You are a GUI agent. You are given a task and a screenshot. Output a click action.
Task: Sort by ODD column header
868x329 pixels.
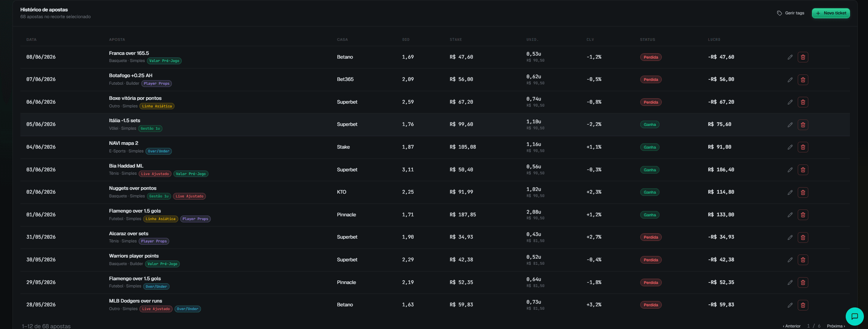click(x=406, y=40)
